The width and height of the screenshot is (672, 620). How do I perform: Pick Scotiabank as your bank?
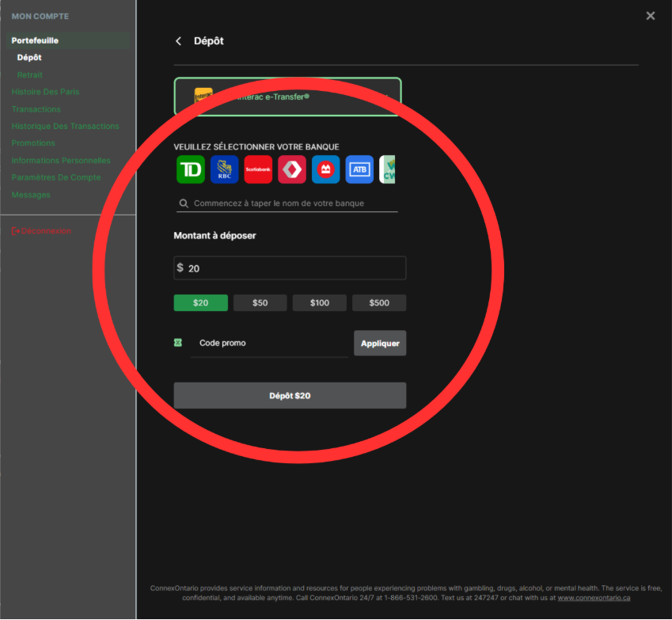(x=258, y=169)
